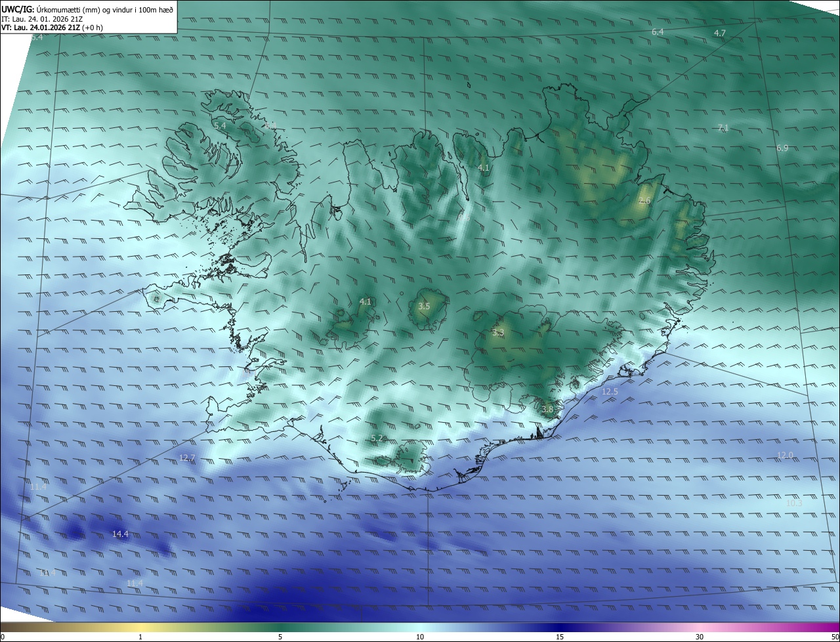This screenshot has width=840, height=642.
Task: Click the 12.5 value label
Action: (x=610, y=391)
